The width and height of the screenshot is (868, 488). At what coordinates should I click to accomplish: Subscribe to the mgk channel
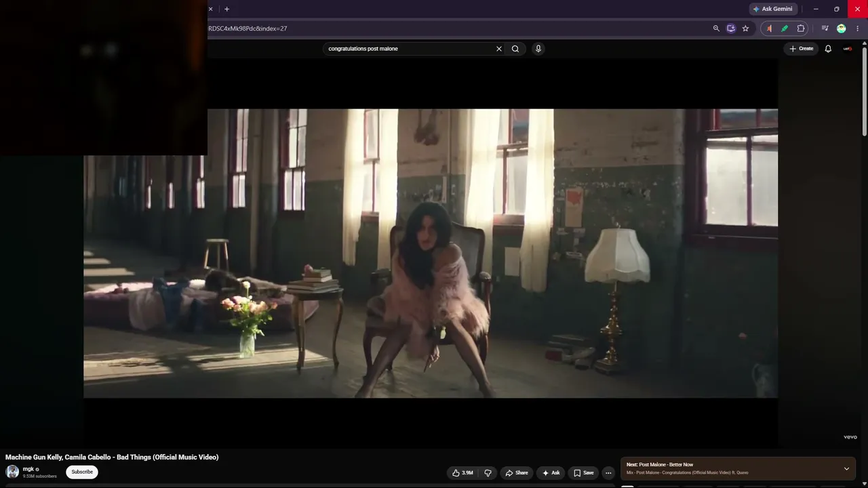[x=82, y=472]
